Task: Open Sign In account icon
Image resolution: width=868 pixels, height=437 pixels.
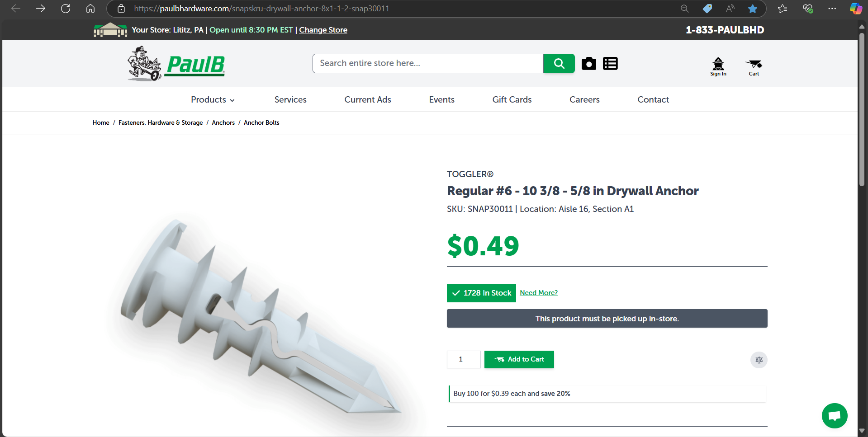Action: pos(718,67)
